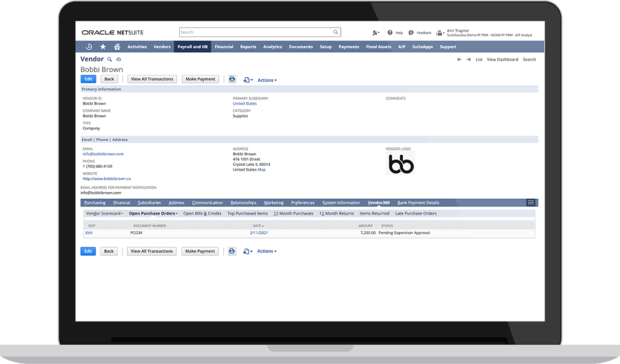Click the bottom blue Edit button
Viewport: 620px width, 364px height.
[88, 251]
